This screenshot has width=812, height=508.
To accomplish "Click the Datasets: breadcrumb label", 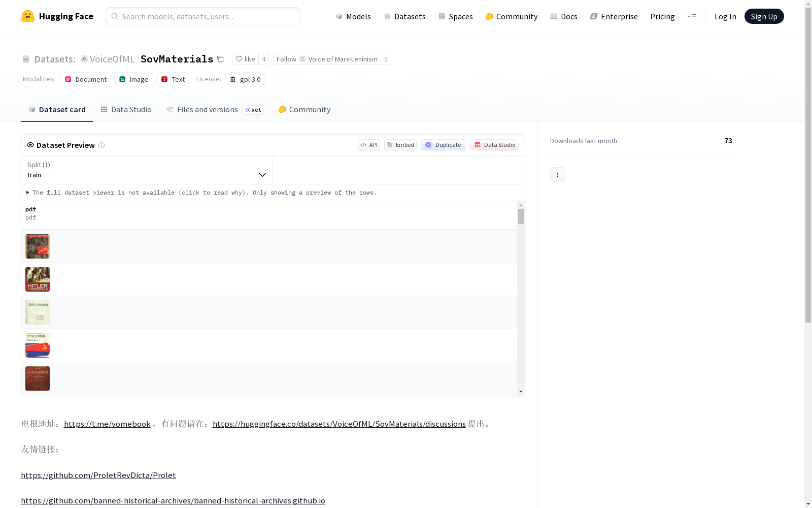I will (54, 59).
